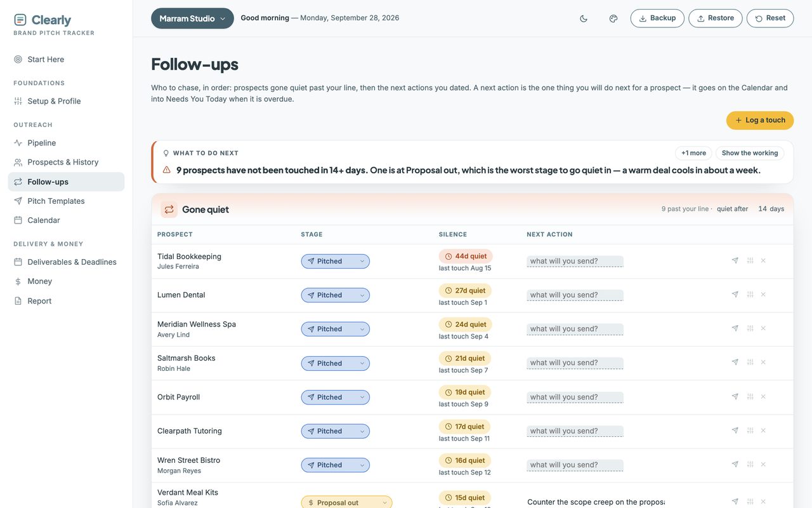The image size is (812, 508).
Task: Open Prospects & History page
Action: pyautogui.click(x=66, y=162)
